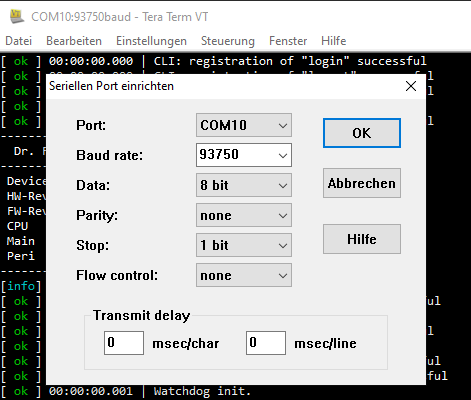
Task: Expand the Baud rate dropdown arrow
Action: tap(283, 155)
